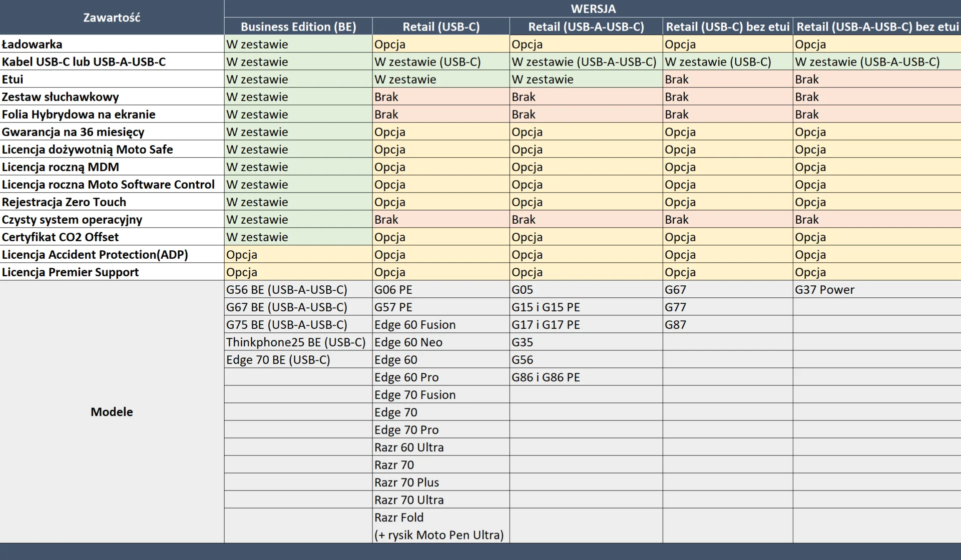961x560 pixels.
Task: Click 'W zestawie' cell in Ładowarka row
Action: [298, 44]
